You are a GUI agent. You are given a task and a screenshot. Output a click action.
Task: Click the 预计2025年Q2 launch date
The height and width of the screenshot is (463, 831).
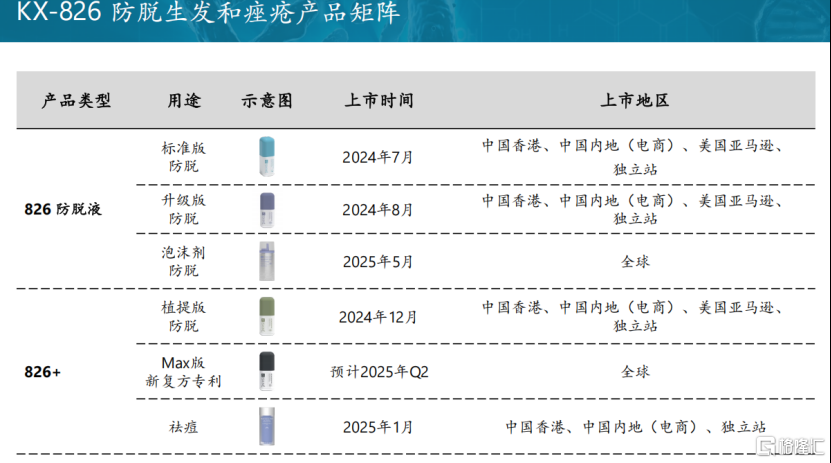(379, 372)
